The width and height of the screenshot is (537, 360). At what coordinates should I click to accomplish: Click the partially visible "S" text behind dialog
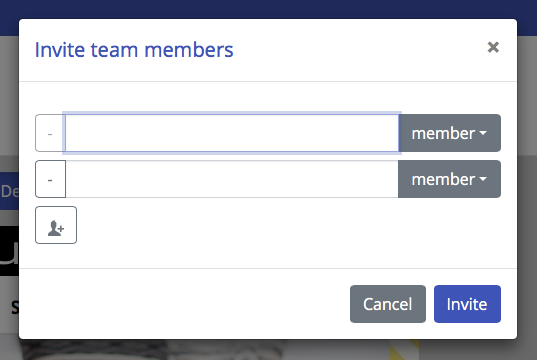click(14, 308)
